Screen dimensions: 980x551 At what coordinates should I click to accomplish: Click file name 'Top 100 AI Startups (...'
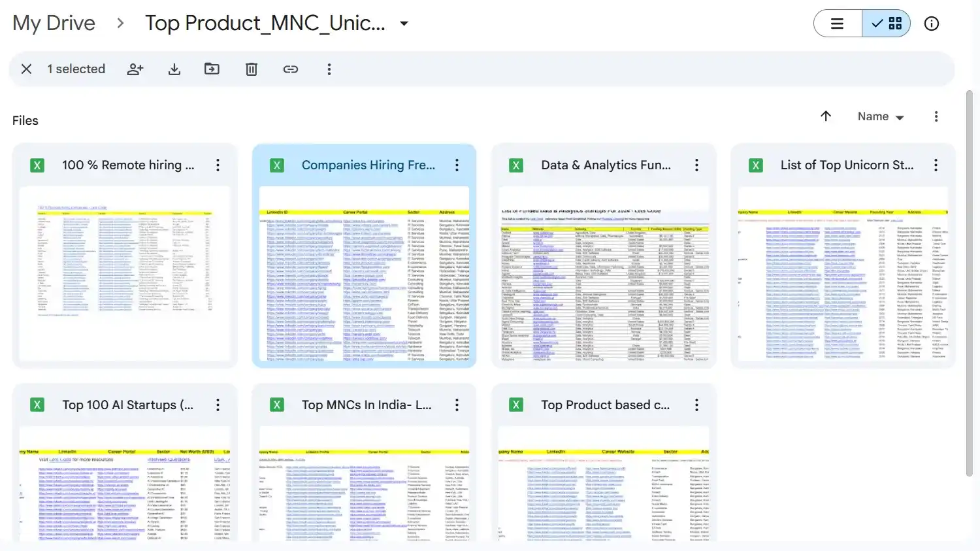point(128,405)
